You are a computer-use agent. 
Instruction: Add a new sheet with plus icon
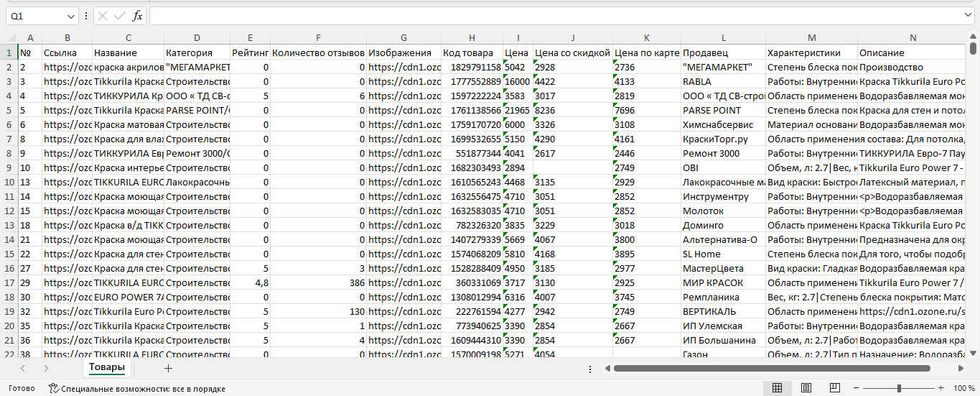[169, 368]
